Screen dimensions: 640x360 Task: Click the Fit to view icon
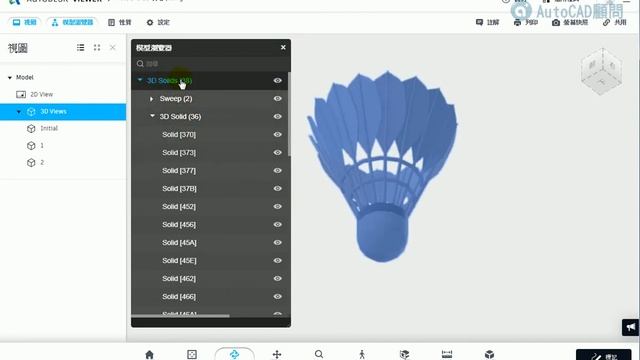coord(192,354)
